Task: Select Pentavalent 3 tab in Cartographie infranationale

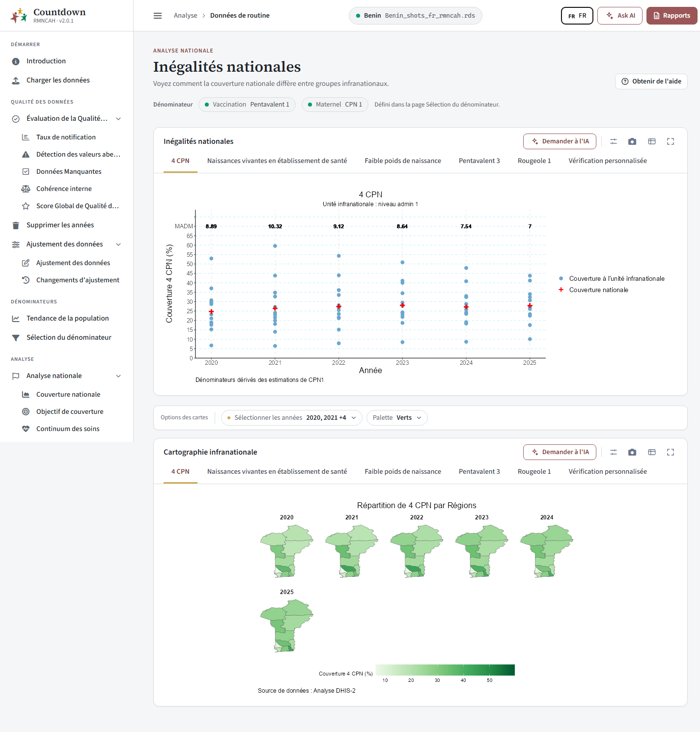Action: (x=479, y=471)
